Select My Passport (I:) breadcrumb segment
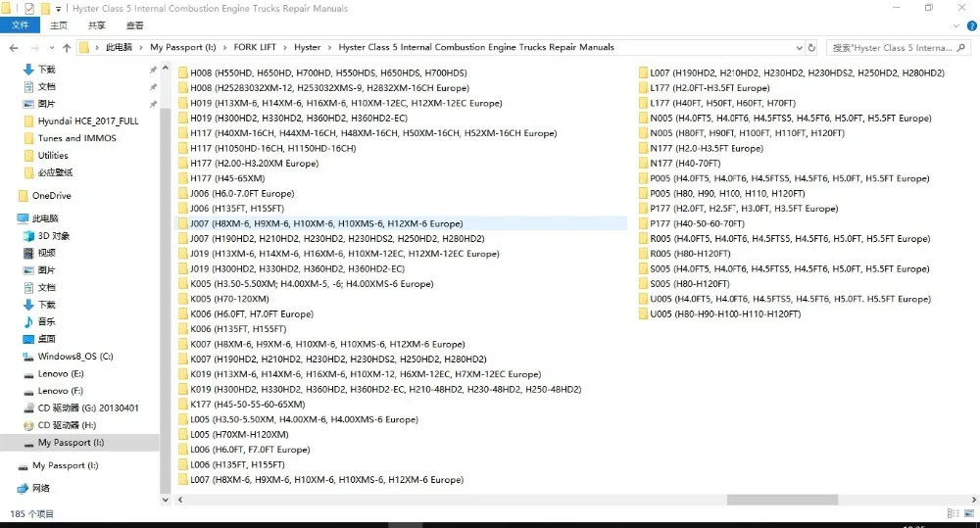Screen dimensions: 980x528 click(x=183, y=47)
